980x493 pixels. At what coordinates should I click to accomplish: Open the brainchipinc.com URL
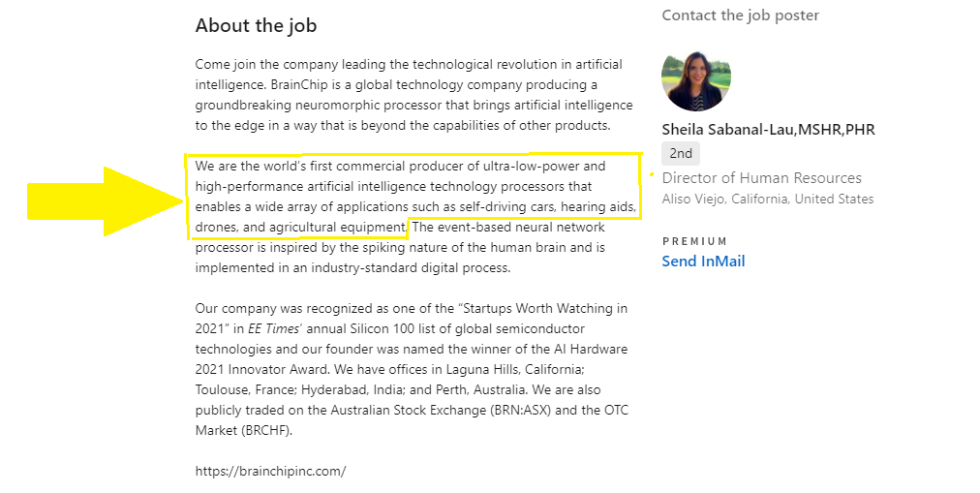click(x=270, y=472)
